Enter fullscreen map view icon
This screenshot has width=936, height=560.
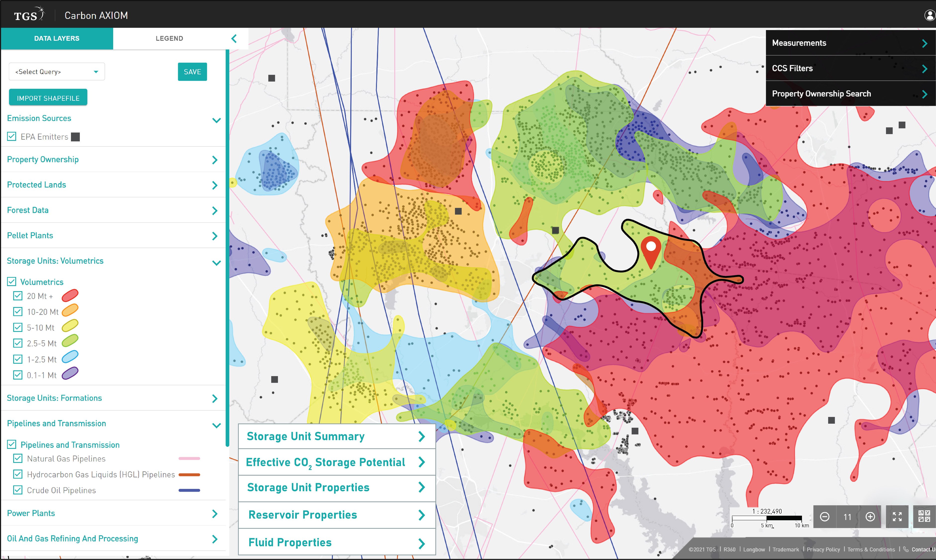tap(897, 517)
